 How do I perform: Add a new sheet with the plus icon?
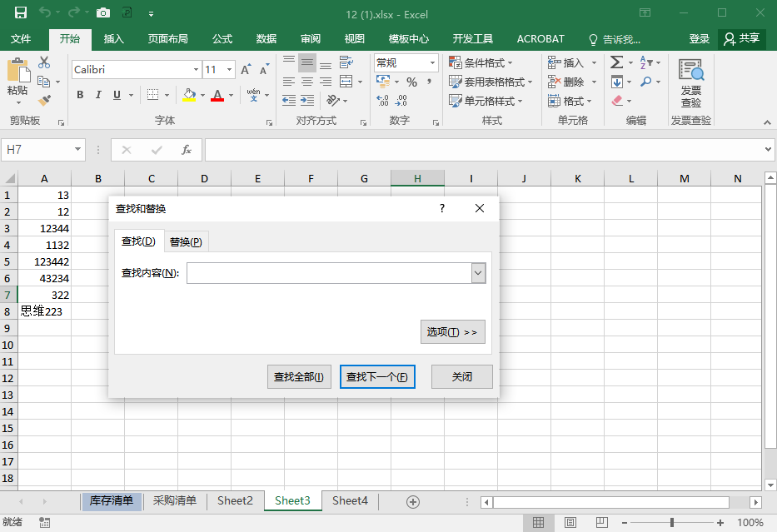coord(412,501)
